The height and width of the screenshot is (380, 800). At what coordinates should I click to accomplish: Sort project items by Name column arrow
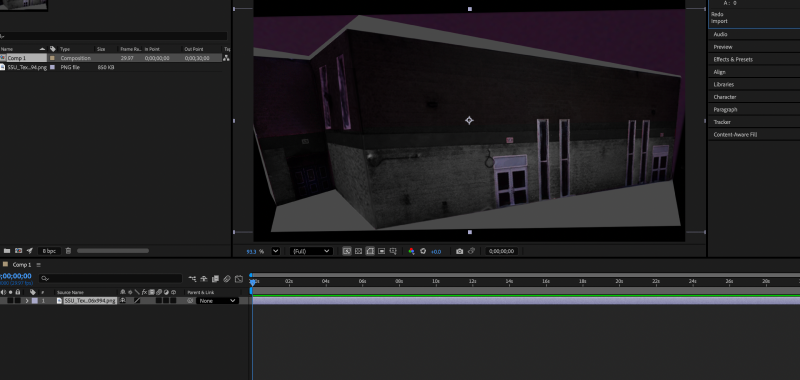42,49
